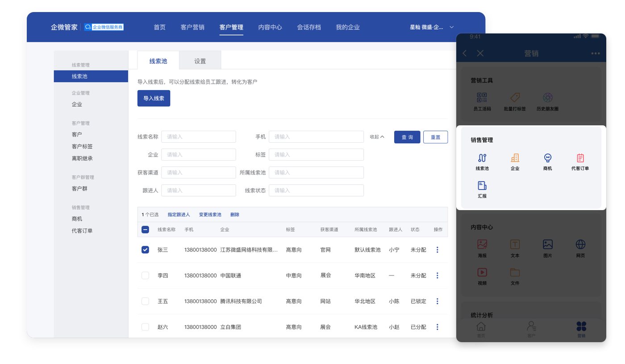Toggle the select-all checkbox in table header
Image resolution: width=625 pixels, height=364 pixels.
(x=145, y=230)
